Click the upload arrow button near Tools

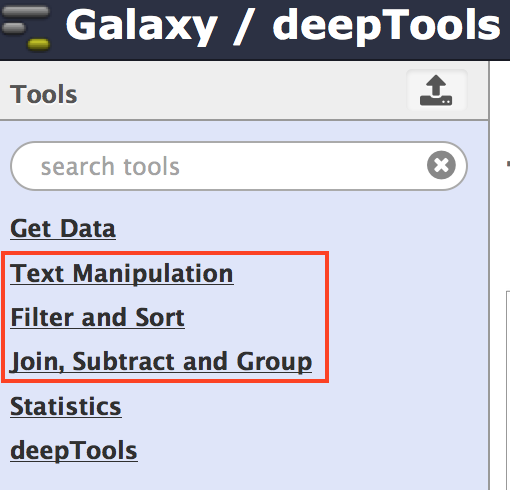coord(436,90)
